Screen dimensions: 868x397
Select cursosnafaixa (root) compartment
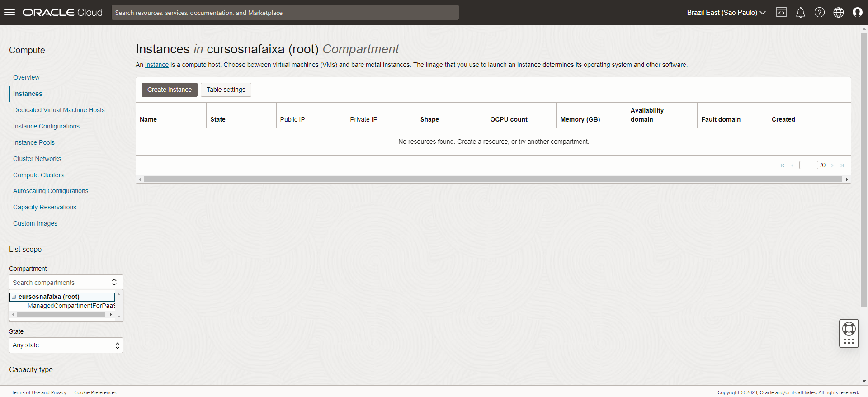(x=49, y=297)
